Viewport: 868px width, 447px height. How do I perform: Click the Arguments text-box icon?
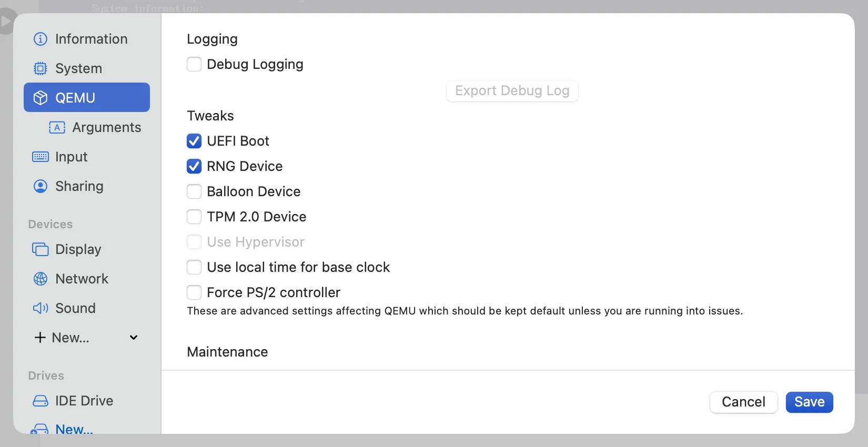pos(57,127)
